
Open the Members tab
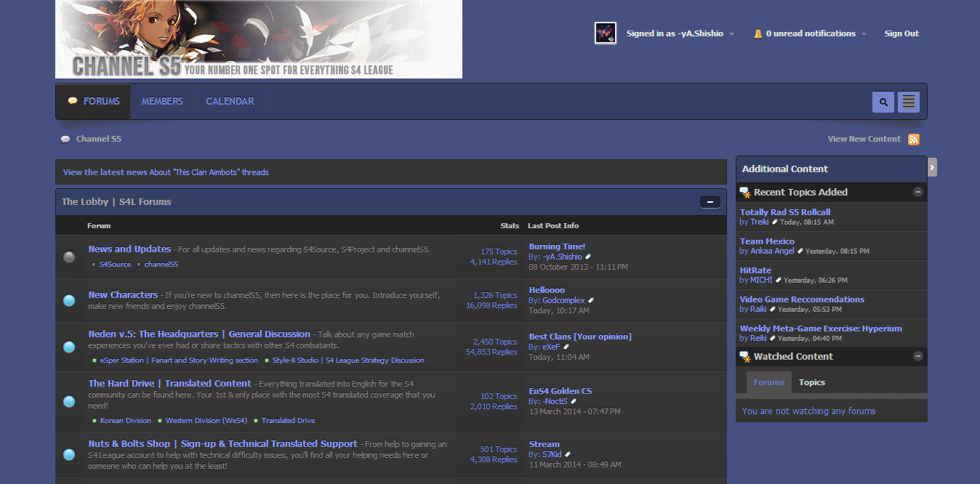pyautogui.click(x=162, y=101)
